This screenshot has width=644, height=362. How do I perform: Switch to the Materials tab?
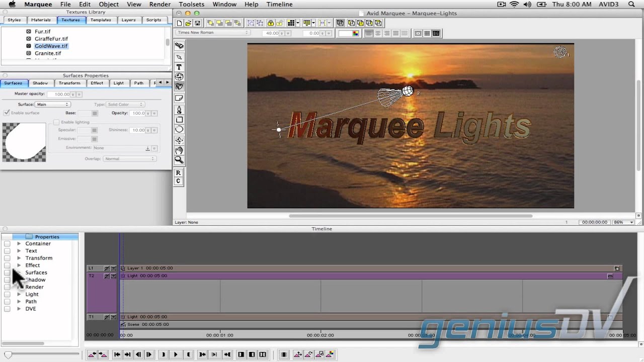(41, 20)
